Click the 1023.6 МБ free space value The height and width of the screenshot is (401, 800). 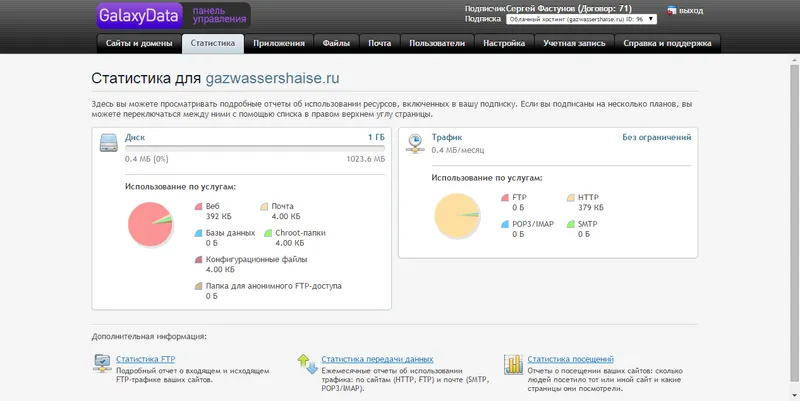[x=366, y=159]
